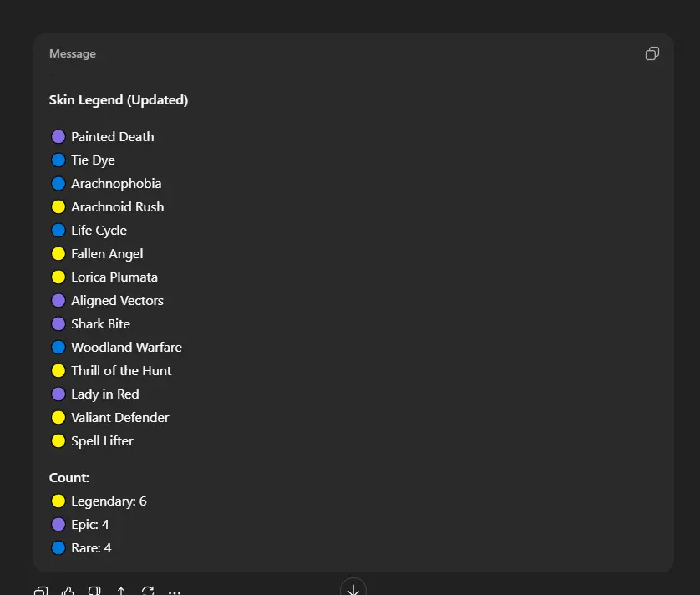
Task: Click the yellow circle next to Legendary count
Action: (x=58, y=501)
